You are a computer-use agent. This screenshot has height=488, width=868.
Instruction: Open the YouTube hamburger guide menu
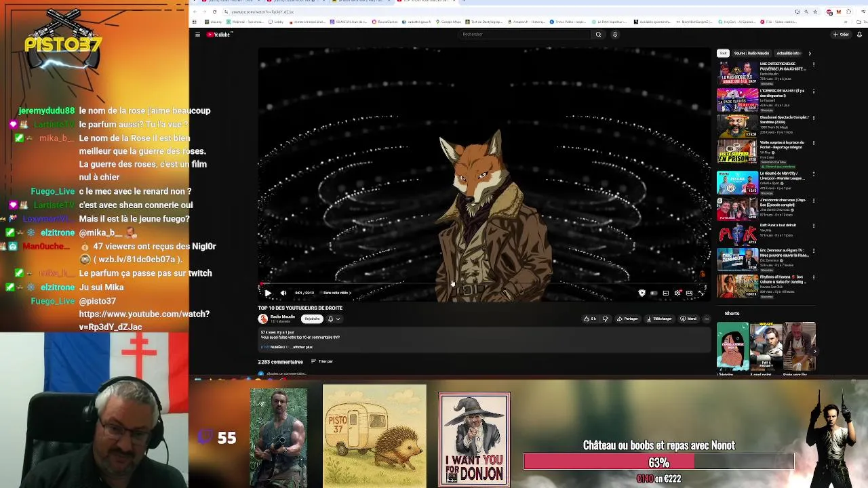197,35
